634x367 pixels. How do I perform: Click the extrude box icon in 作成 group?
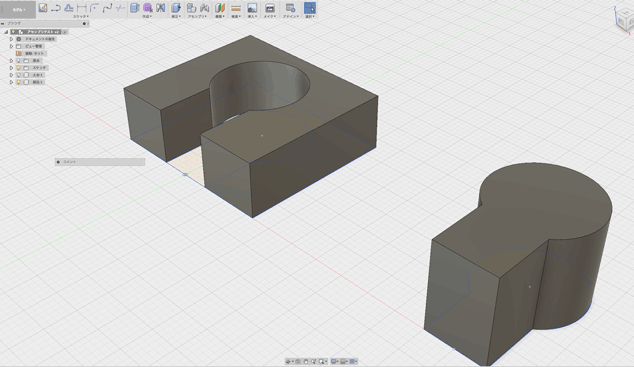135,8
